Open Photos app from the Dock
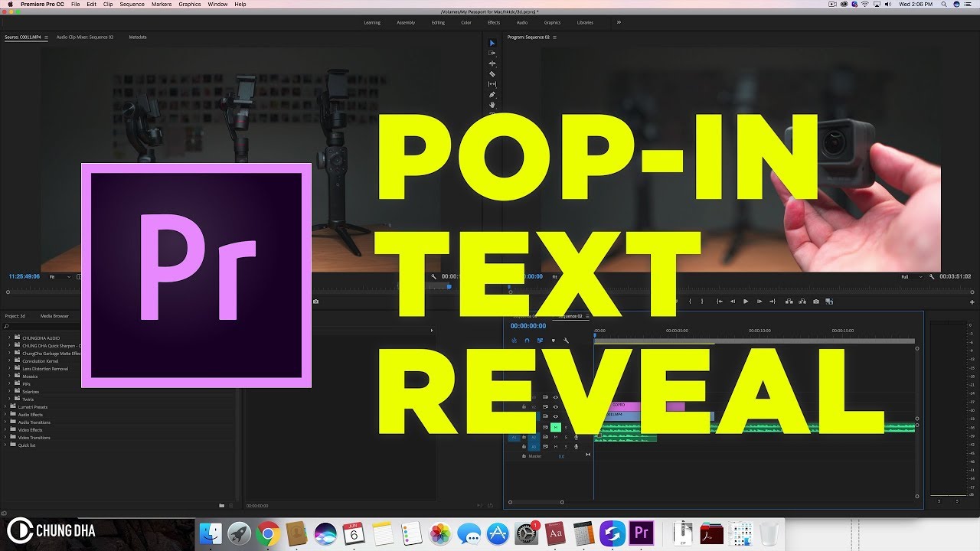980x551 pixels. (x=440, y=533)
